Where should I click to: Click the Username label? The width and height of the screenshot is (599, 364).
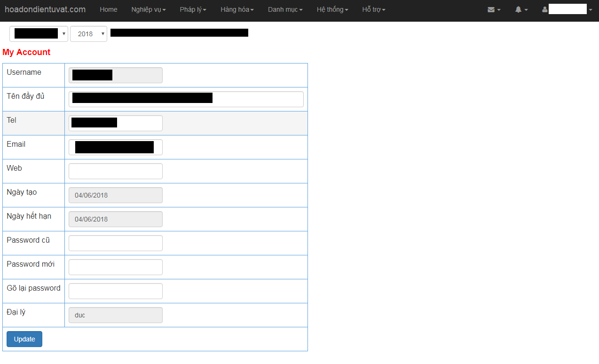pos(24,72)
